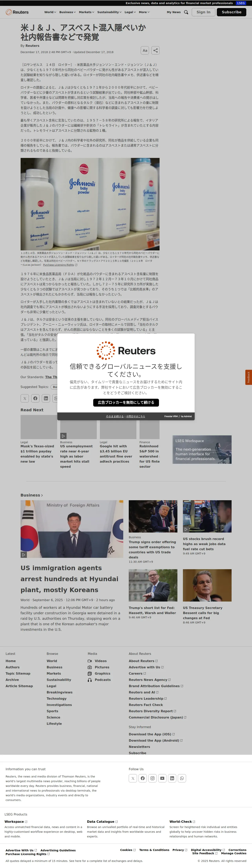
Task: Open Pictures link with photo icon
Action: [x=99, y=668]
